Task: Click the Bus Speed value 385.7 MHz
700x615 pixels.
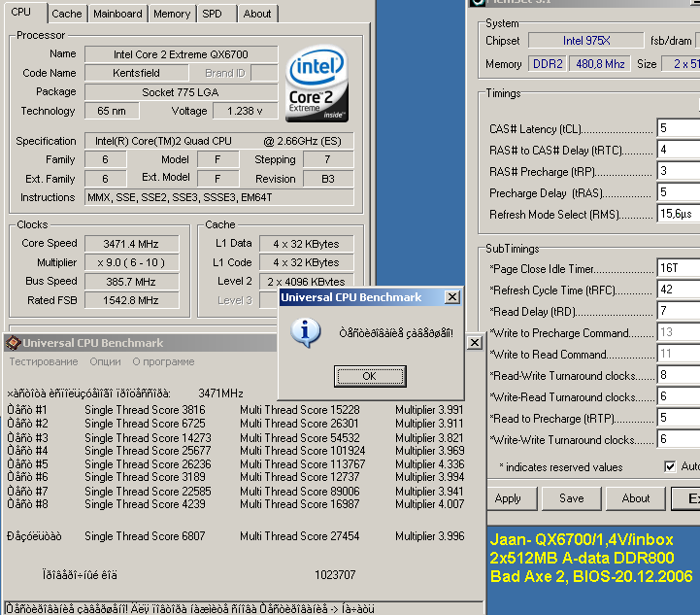Action: [131, 282]
